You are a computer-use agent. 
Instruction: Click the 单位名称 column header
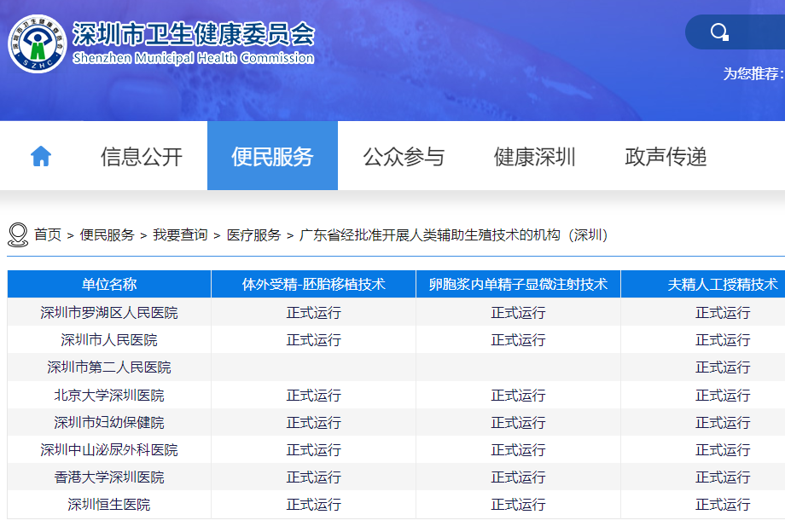pos(109,284)
